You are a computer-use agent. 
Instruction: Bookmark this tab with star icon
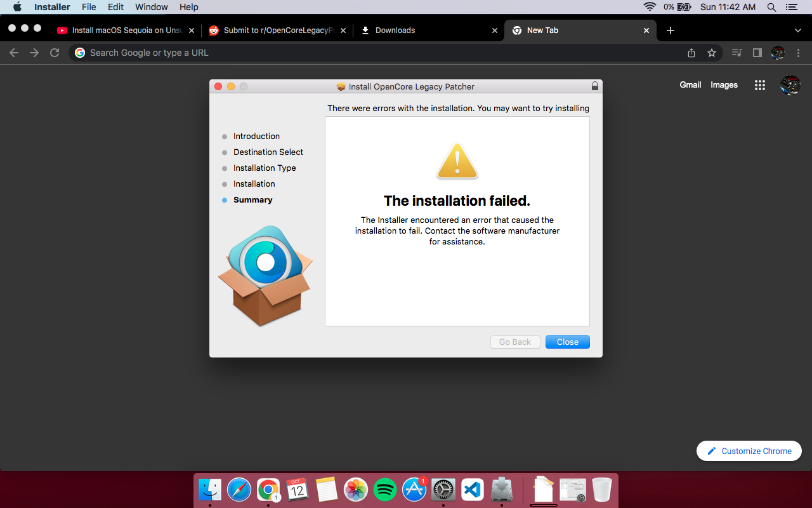712,53
